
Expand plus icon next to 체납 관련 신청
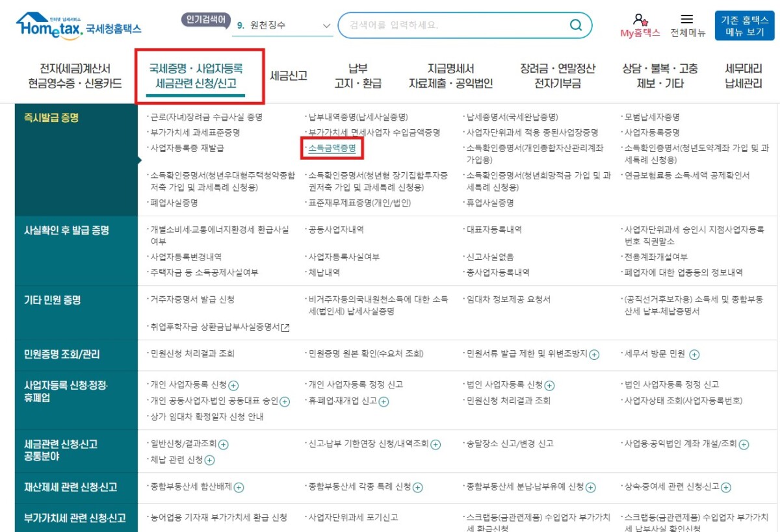pos(209,461)
